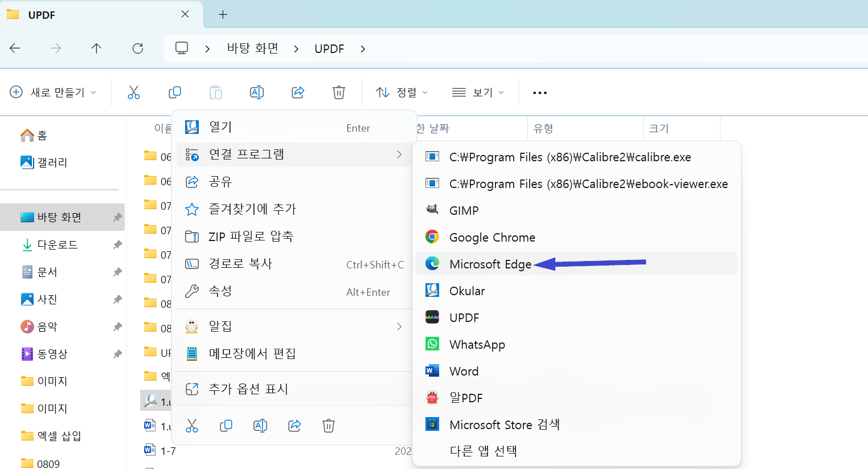Refresh the current folder view
The height and width of the screenshot is (469, 868).
pyautogui.click(x=138, y=48)
